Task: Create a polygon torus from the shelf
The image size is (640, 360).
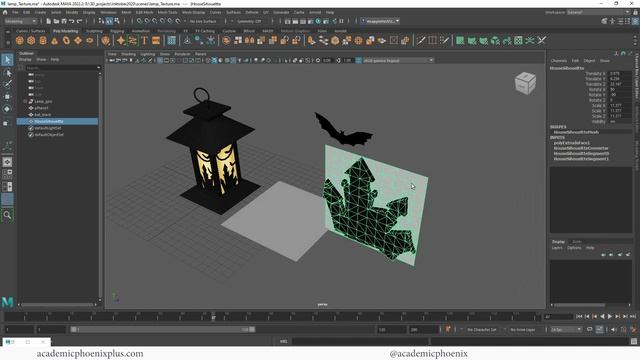Action: pos(66,40)
